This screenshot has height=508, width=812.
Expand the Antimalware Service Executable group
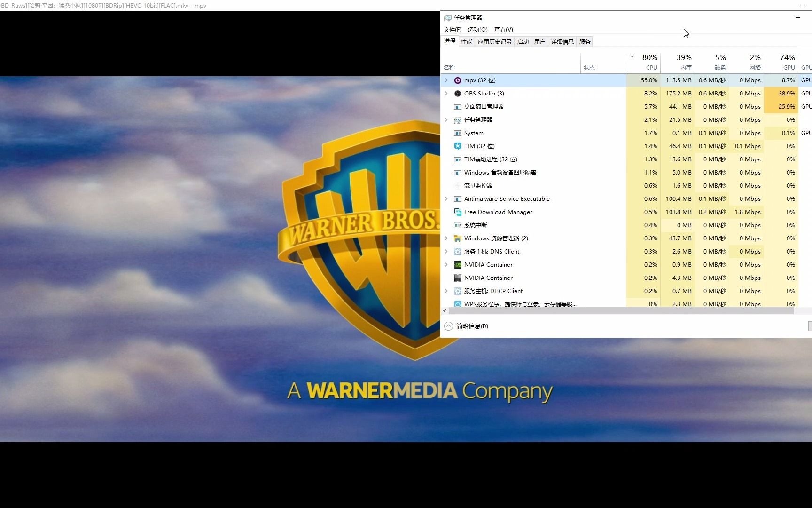446,199
